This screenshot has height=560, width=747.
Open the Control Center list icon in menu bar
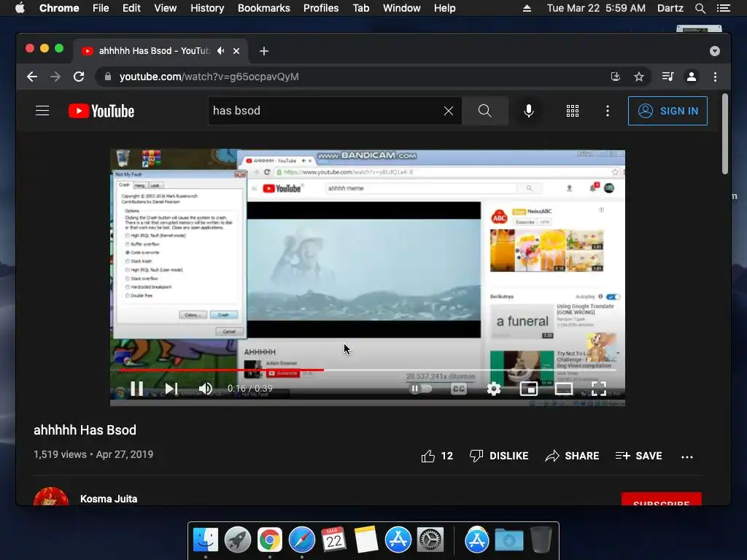[723, 8]
